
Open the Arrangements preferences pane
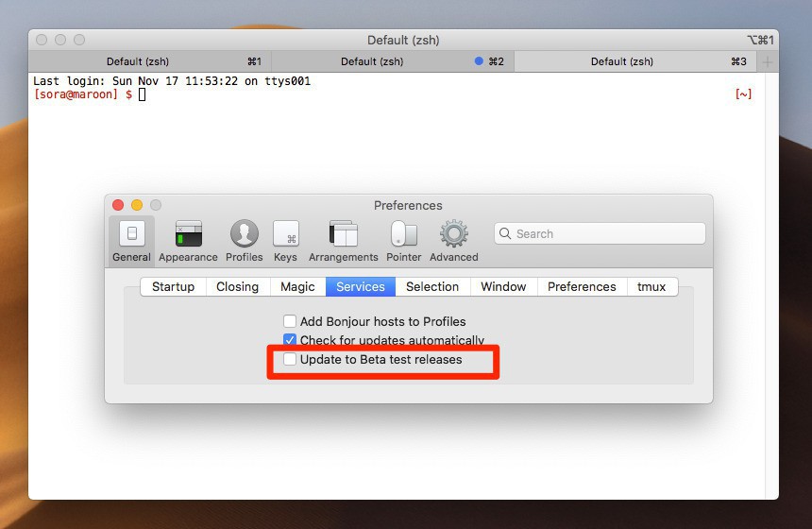point(344,241)
